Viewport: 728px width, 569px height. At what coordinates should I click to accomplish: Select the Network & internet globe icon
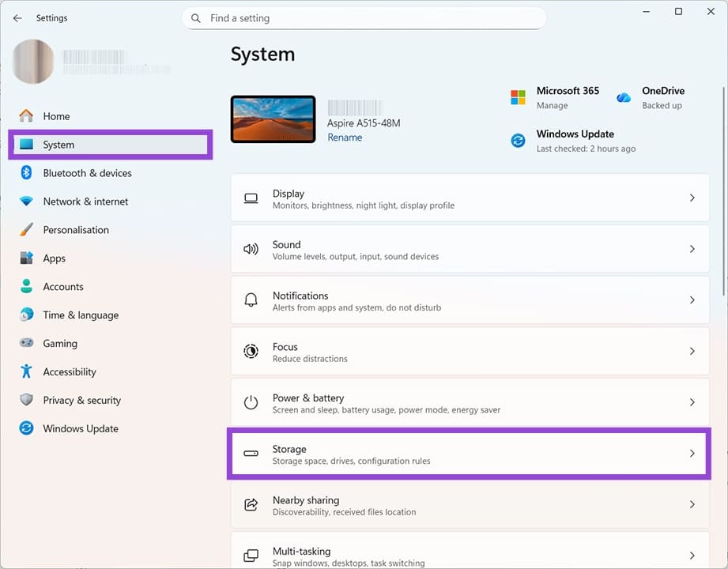coord(26,201)
